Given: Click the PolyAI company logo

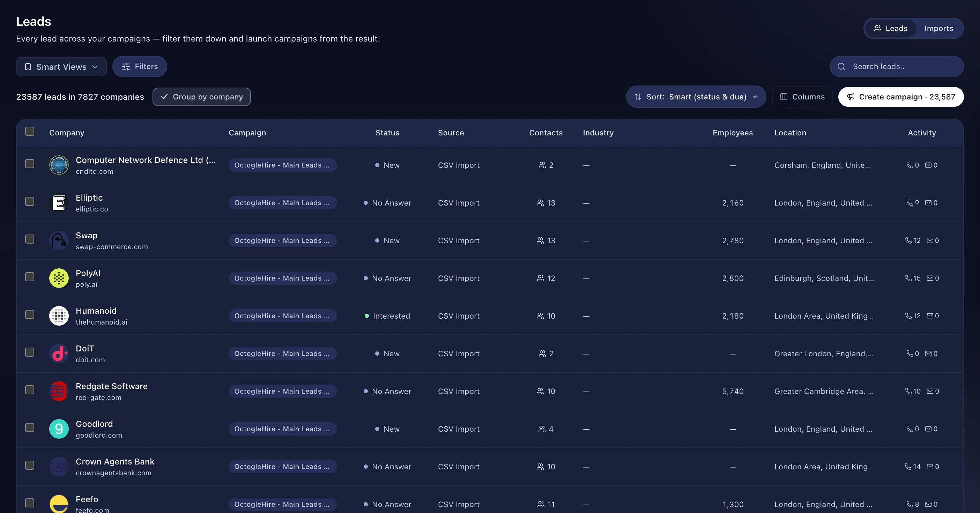Looking at the screenshot, I should (59, 278).
